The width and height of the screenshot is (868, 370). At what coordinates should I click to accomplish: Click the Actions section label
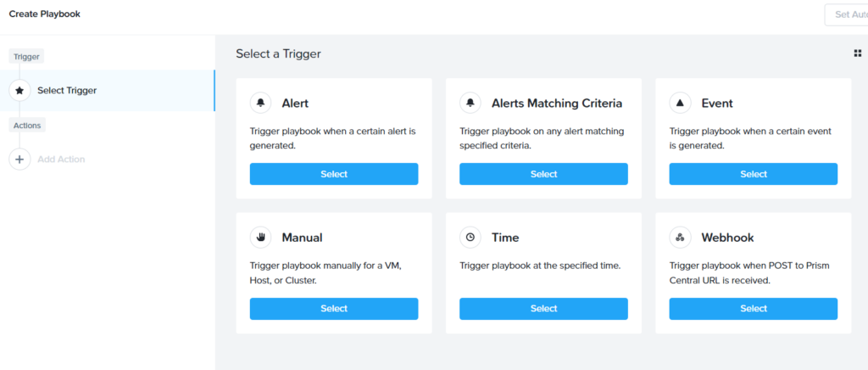click(27, 126)
